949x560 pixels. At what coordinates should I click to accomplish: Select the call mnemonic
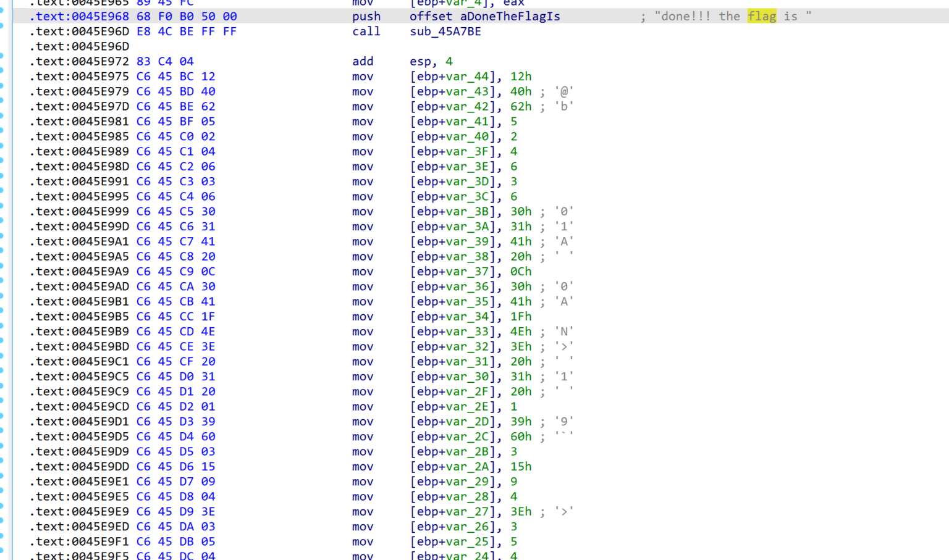pos(366,31)
